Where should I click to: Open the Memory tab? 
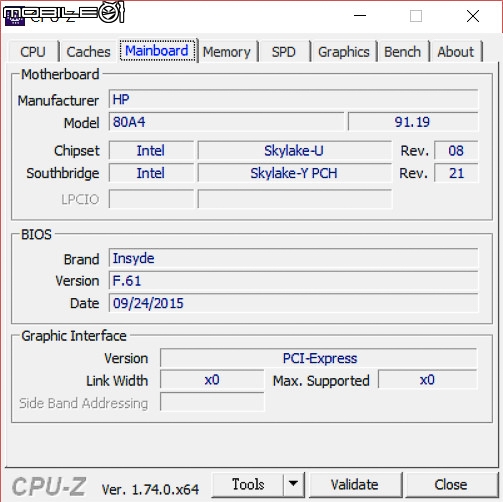point(227,52)
